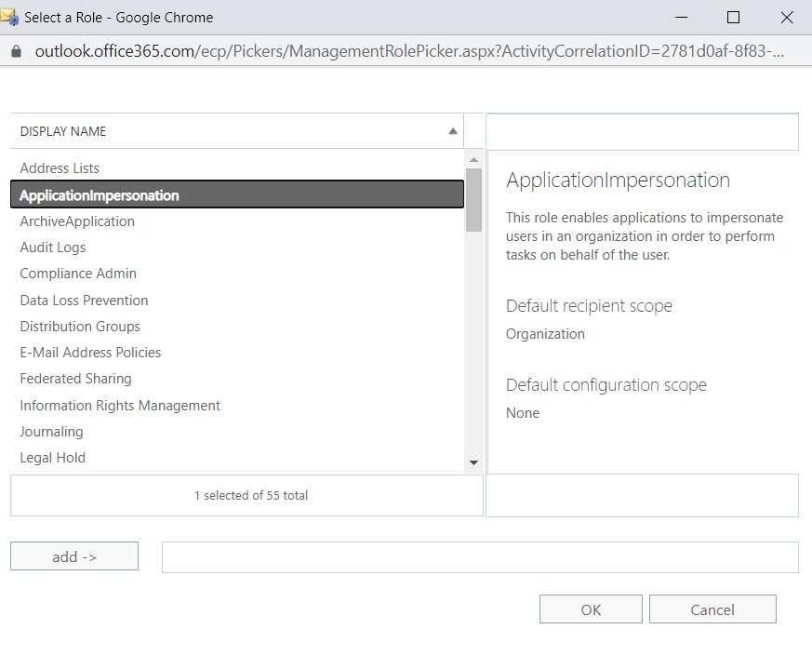Maximize the Select a Role window
The width and height of the screenshot is (812, 656).
point(733,17)
